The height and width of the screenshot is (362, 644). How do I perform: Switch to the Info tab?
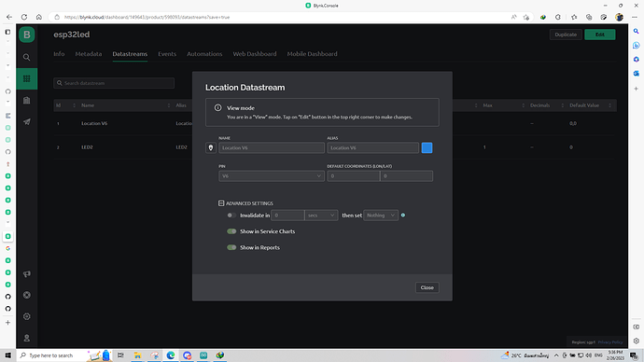[59, 54]
